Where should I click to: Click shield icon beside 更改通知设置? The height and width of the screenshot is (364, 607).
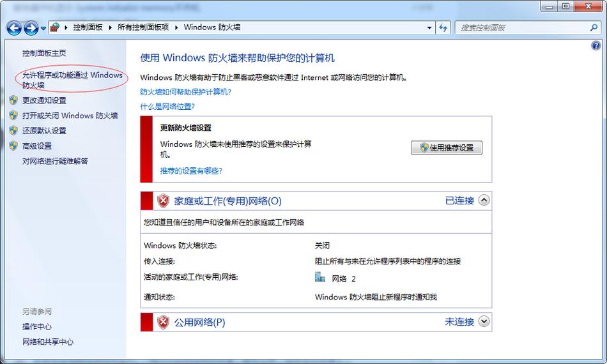point(13,100)
